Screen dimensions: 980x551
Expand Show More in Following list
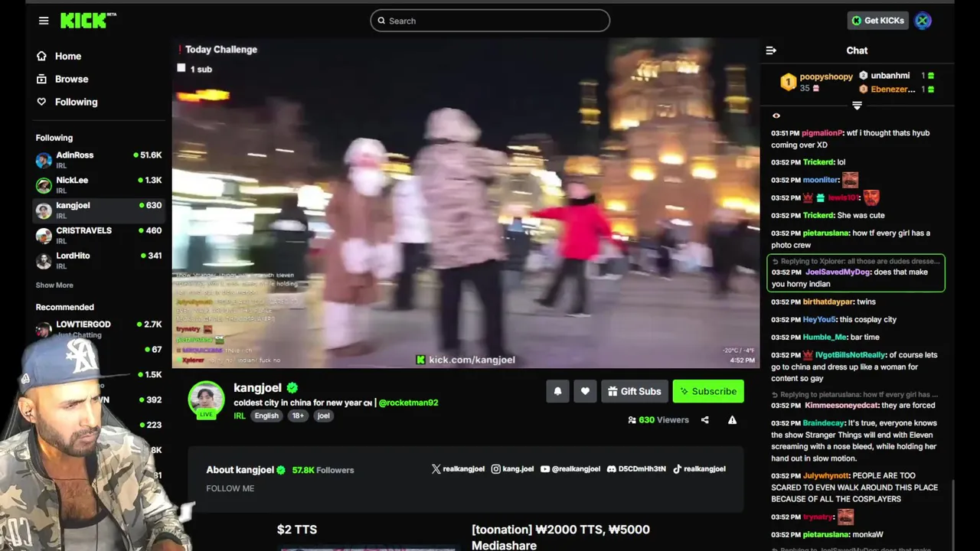click(54, 285)
